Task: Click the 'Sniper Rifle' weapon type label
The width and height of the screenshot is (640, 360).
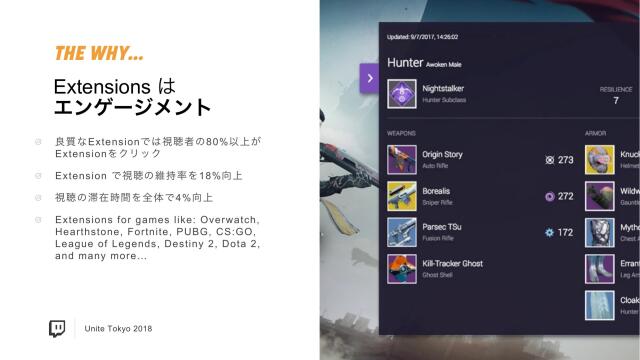Action: pyautogui.click(x=438, y=202)
